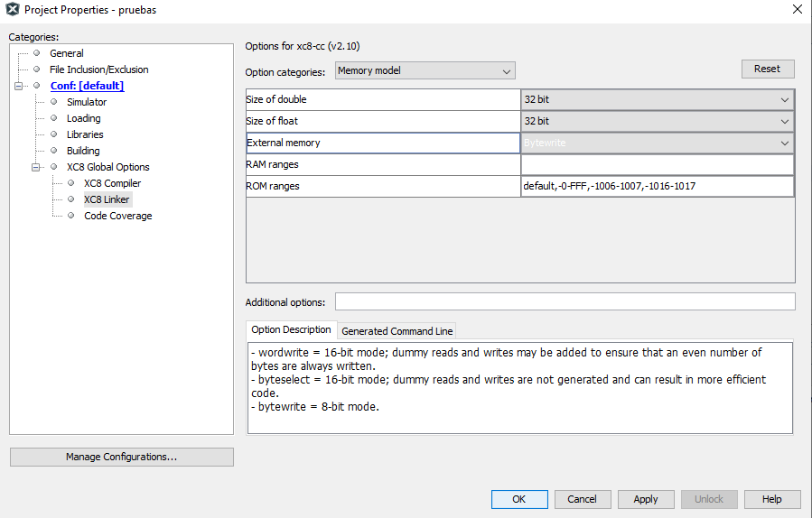Open the Conf: [default] node
Screen dimensions: 812x518
point(87,86)
